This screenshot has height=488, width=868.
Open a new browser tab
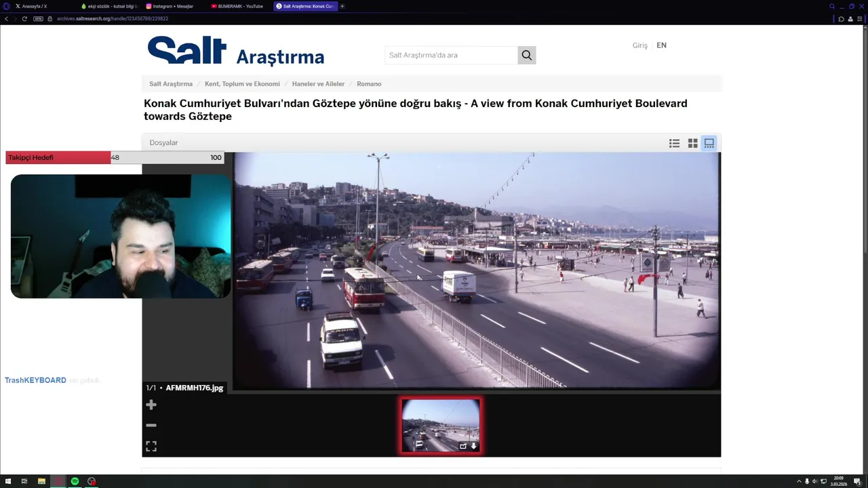coord(342,6)
